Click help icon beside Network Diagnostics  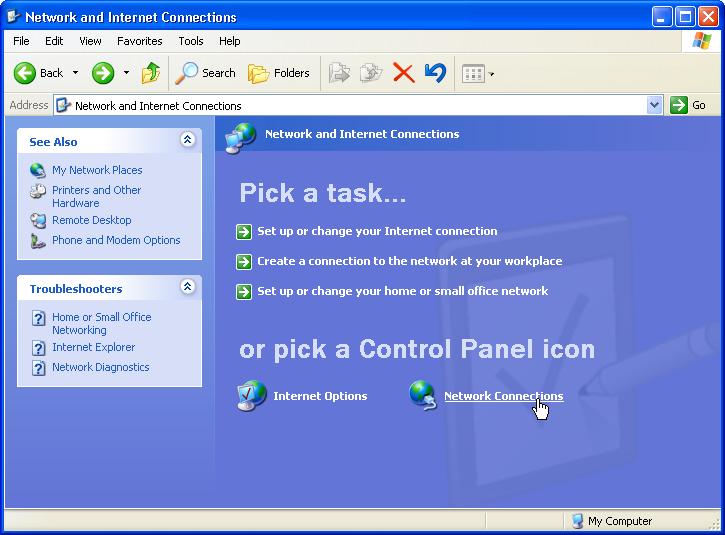(38, 368)
